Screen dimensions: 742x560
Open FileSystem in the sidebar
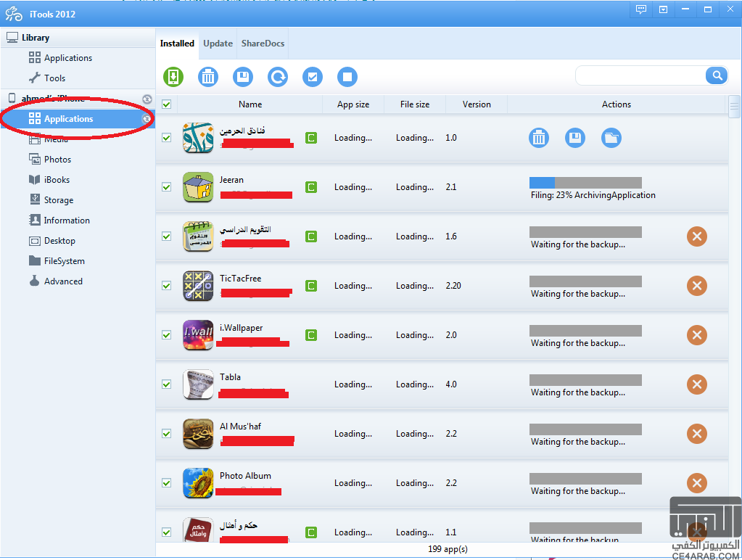click(78, 261)
